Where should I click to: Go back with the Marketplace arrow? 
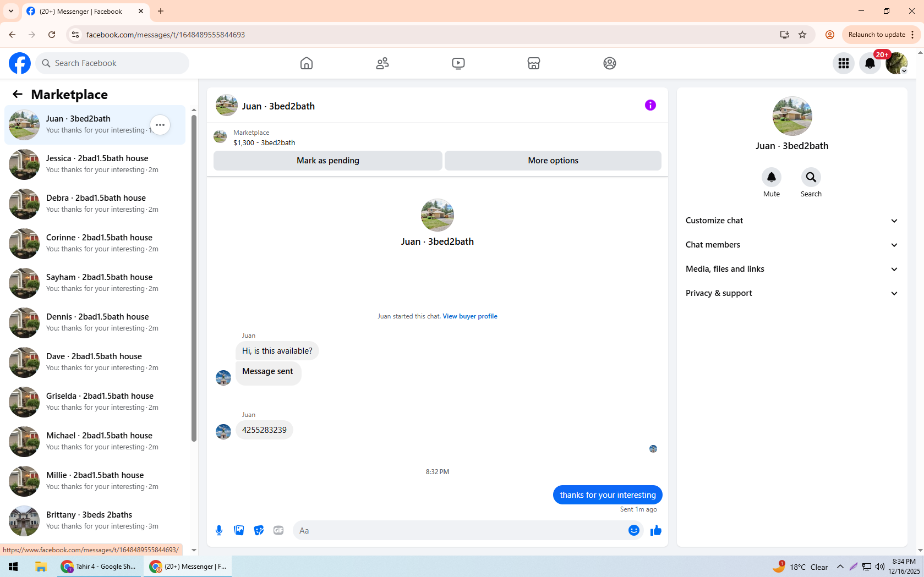click(x=18, y=94)
